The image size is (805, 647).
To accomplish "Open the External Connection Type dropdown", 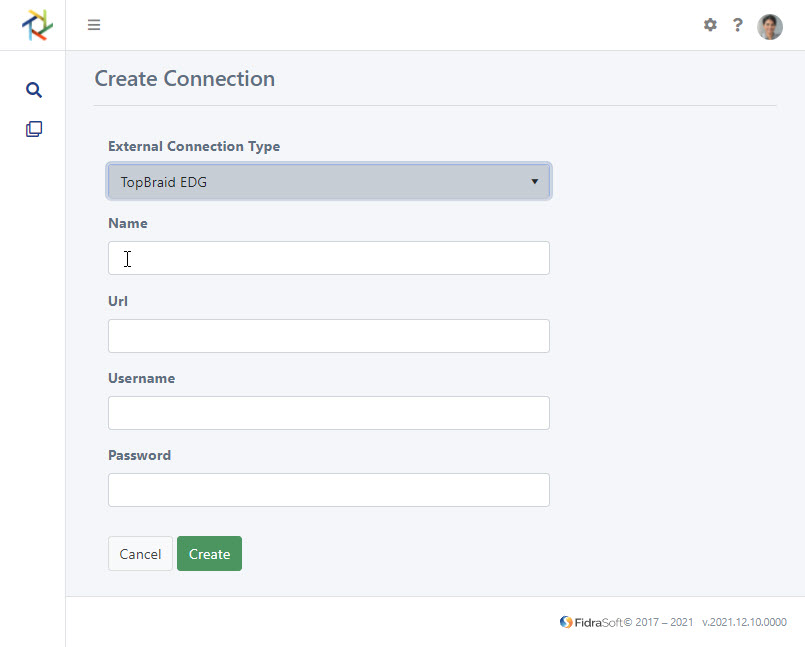I will click(328, 182).
